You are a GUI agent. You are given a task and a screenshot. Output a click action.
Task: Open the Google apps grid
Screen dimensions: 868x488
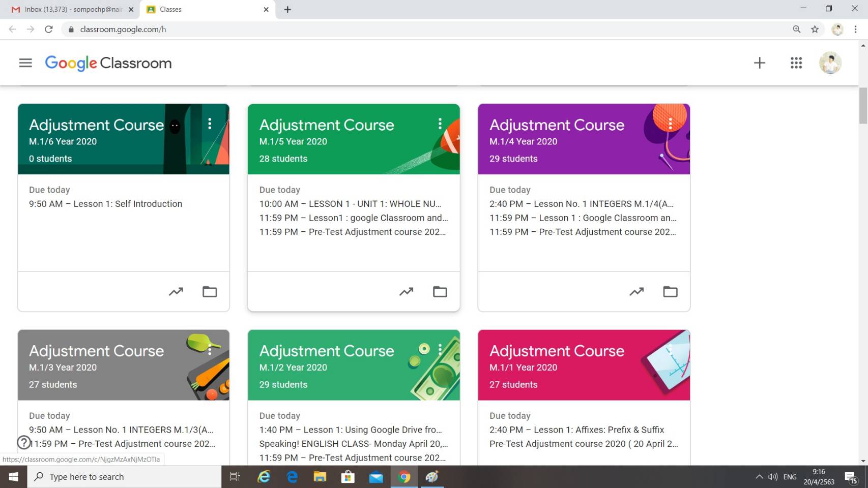point(796,63)
